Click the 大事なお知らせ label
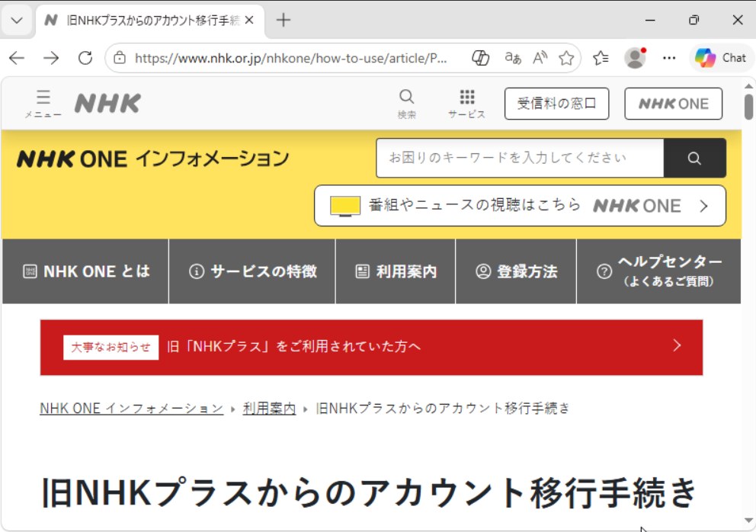The width and height of the screenshot is (756, 532). point(111,348)
